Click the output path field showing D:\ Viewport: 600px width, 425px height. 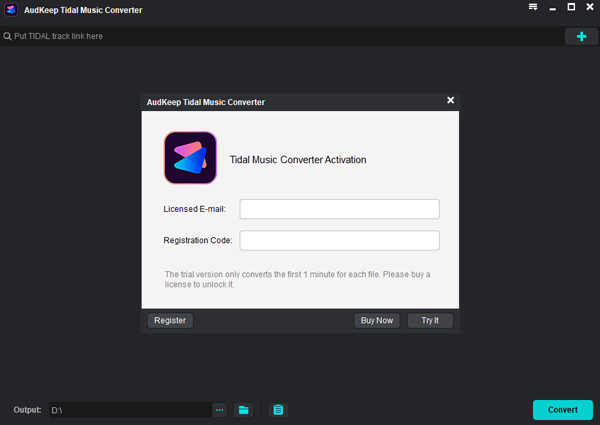[x=130, y=410]
